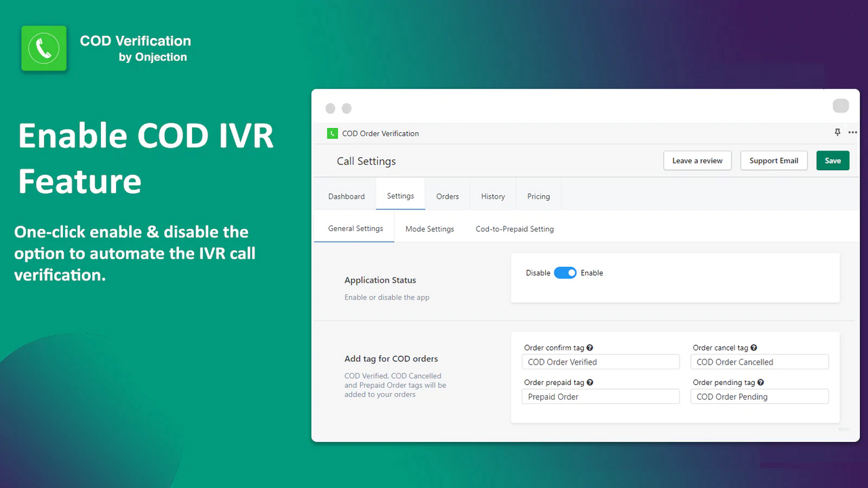The width and height of the screenshot is (868, 488).
Task: Click the Order confirm tag help icon
Action: [x=589, y=347]
